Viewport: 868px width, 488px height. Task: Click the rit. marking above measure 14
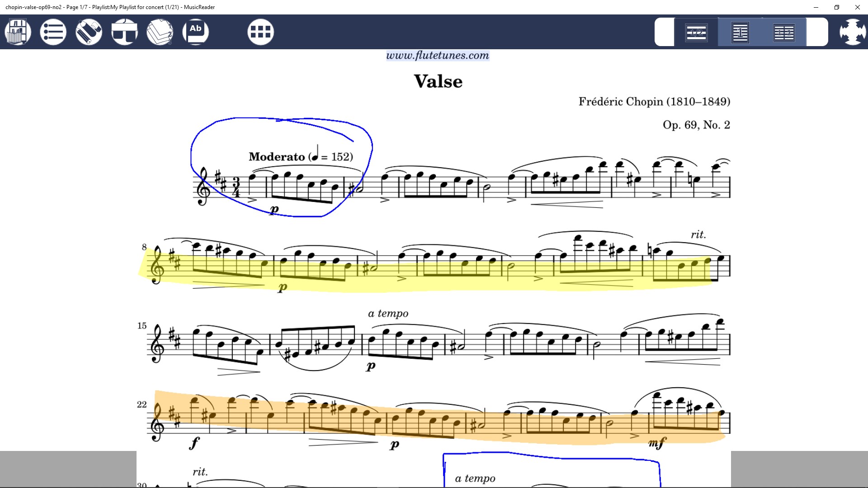click(x=698, y=235)
